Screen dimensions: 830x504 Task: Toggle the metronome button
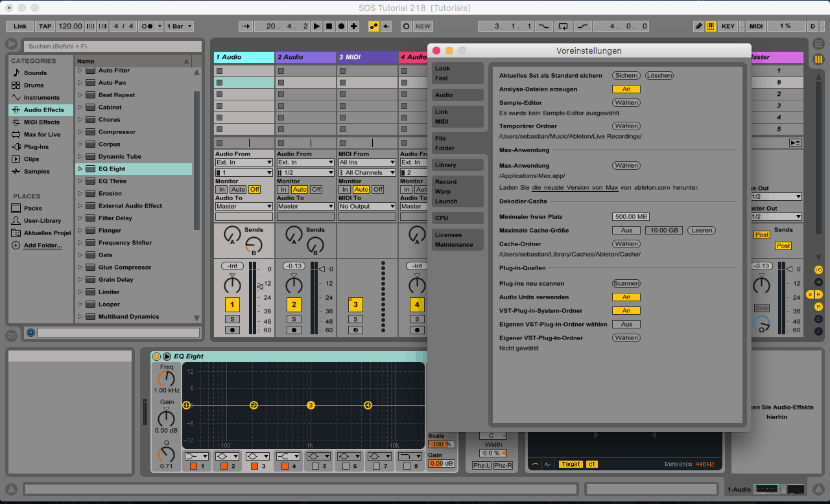point(147,27)
